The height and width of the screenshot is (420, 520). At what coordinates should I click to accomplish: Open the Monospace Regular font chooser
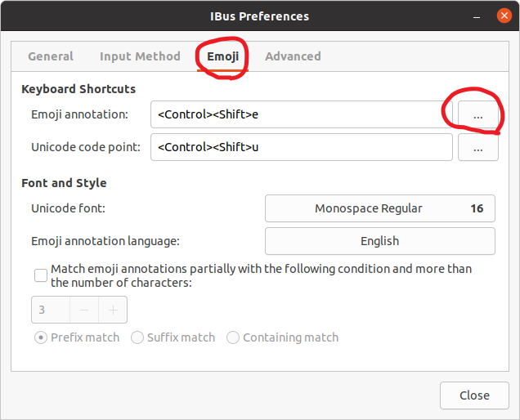tap(380, 208)
